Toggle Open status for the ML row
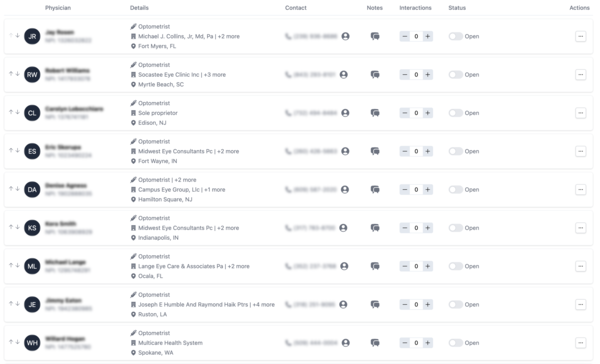Image resolution: width=600 pixels, height=364 pixels. tap(455, 266)
